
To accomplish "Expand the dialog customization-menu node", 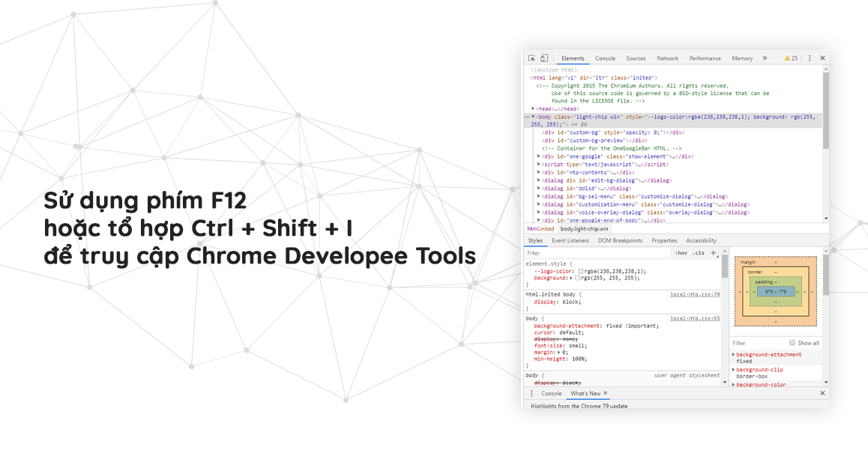I will (539, 204).
